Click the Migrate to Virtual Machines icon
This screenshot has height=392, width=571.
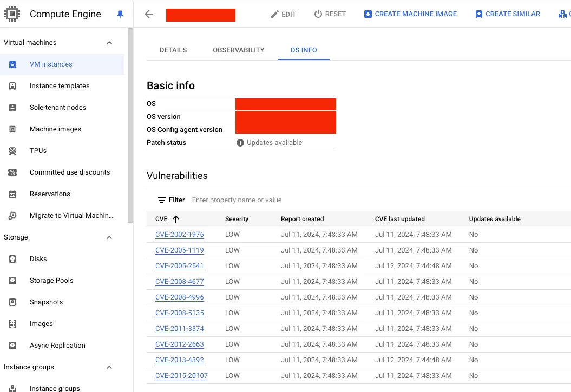(x=12, y=216)
